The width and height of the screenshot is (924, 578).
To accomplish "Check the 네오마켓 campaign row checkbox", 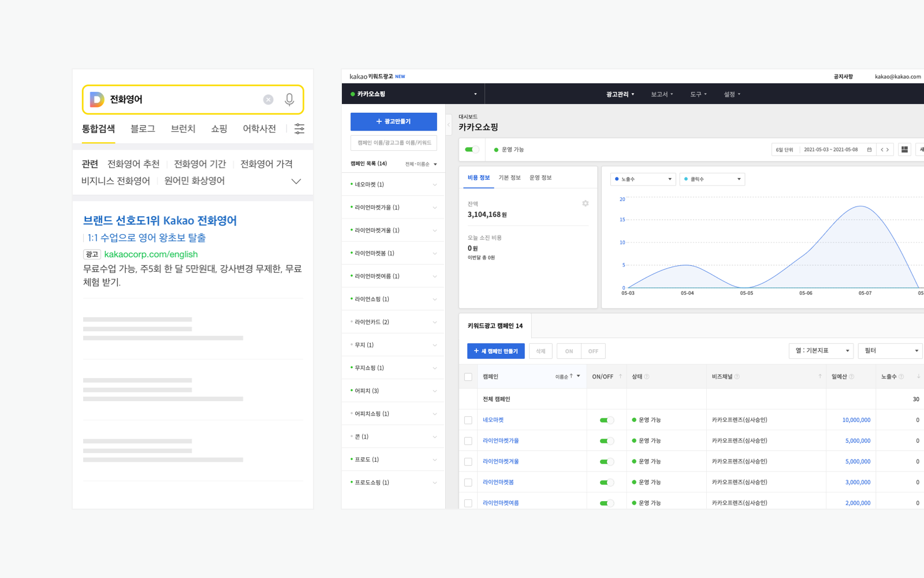I will 468,420.
